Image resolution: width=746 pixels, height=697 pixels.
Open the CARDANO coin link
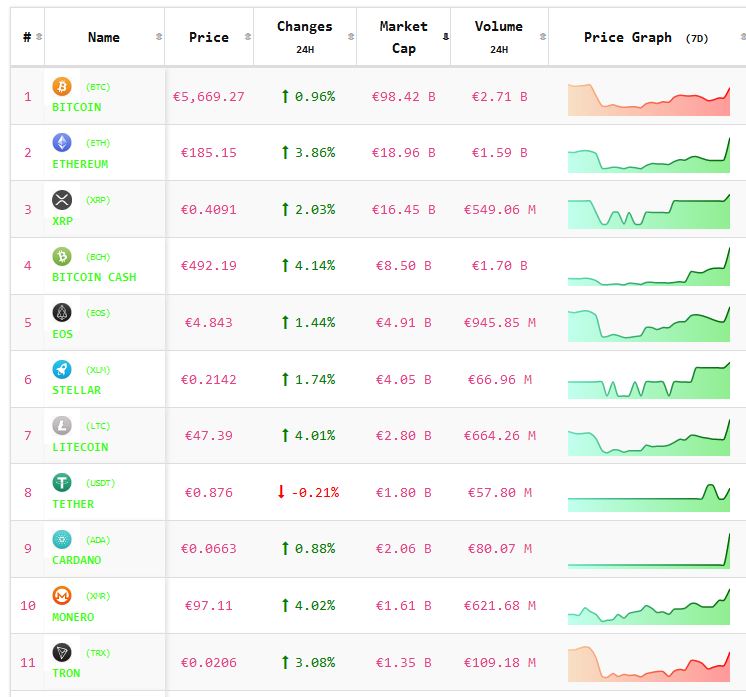(x=76, y=560)
